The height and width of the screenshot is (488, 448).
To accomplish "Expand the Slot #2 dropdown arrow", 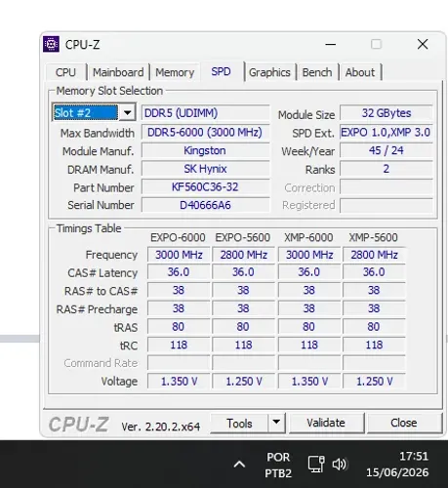I will click(127, 113).
